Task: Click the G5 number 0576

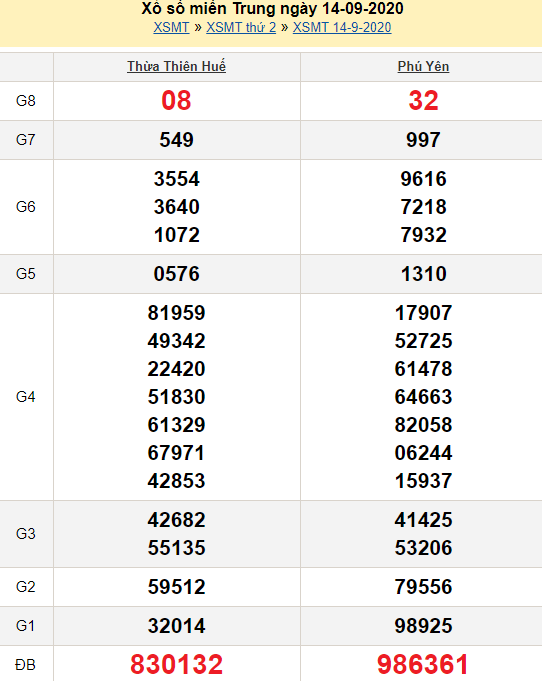Action: (176, 274)
